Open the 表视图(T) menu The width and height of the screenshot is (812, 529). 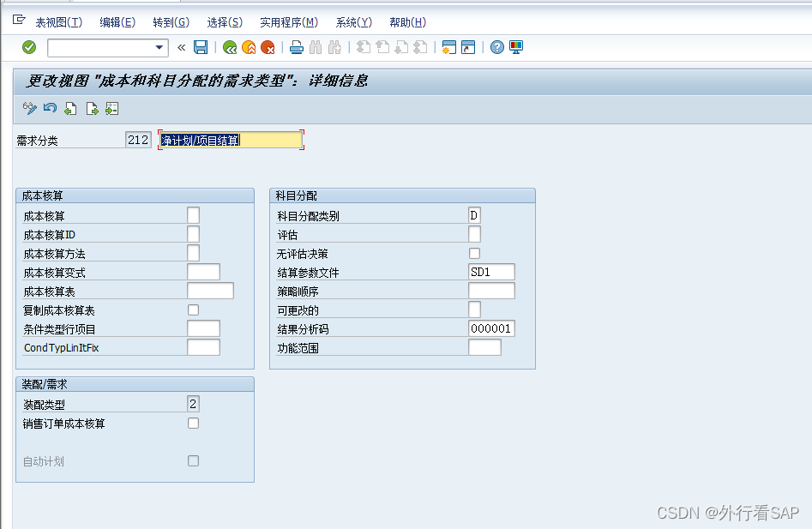58,22
